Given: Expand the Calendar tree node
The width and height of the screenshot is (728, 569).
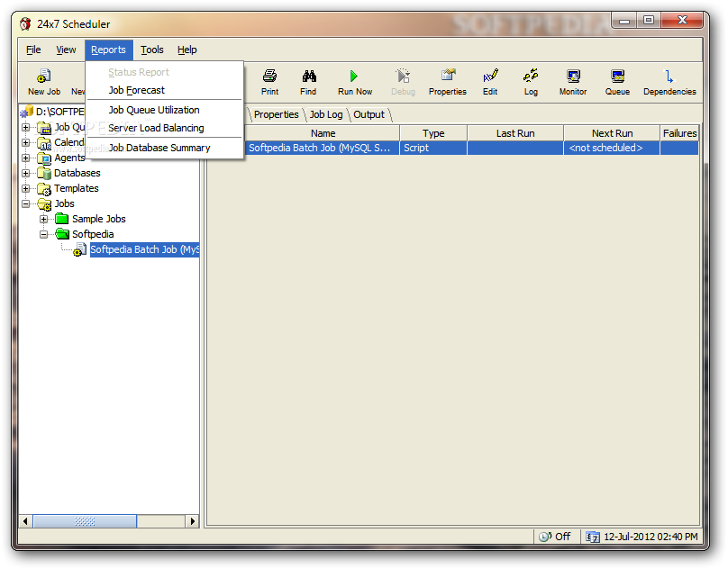Looking at the screenshot, I should point(26,142).
